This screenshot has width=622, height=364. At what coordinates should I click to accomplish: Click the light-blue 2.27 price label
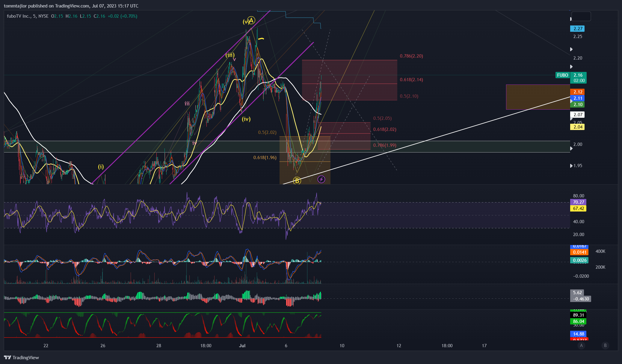point(577,29)
